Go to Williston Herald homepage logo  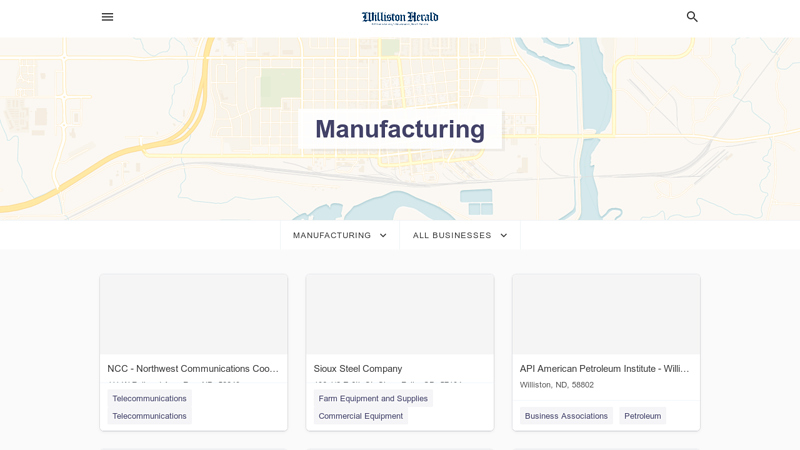coord(400,18)
